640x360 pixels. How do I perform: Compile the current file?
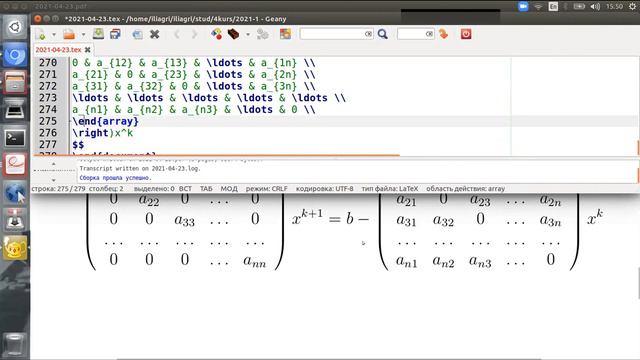click(x=216, y=34)
